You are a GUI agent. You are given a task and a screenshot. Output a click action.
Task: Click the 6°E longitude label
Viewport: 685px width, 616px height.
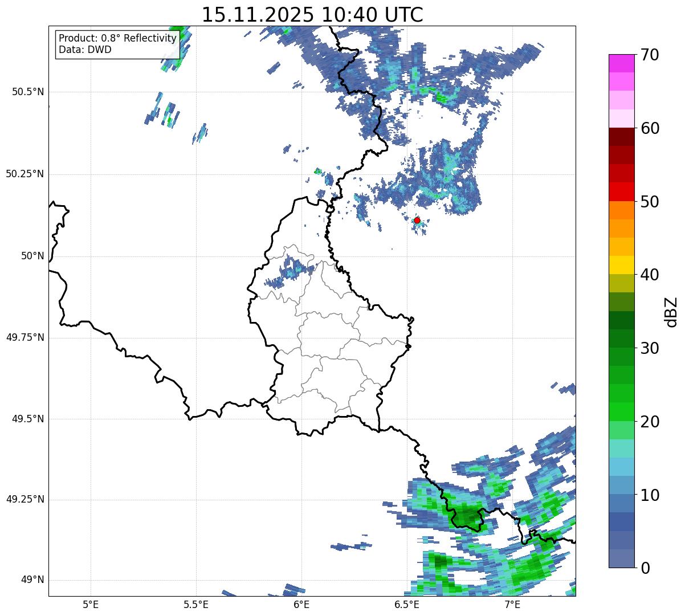point(301,605)
